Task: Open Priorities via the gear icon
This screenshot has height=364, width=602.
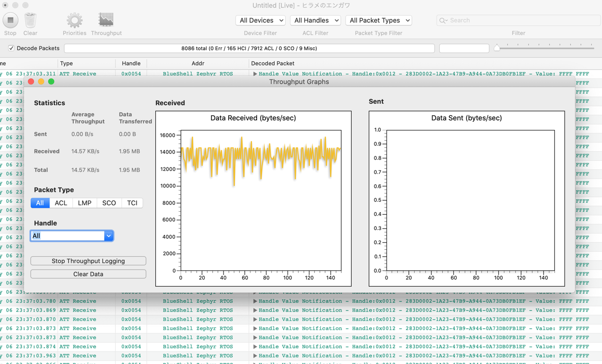Action: [74, 20]
